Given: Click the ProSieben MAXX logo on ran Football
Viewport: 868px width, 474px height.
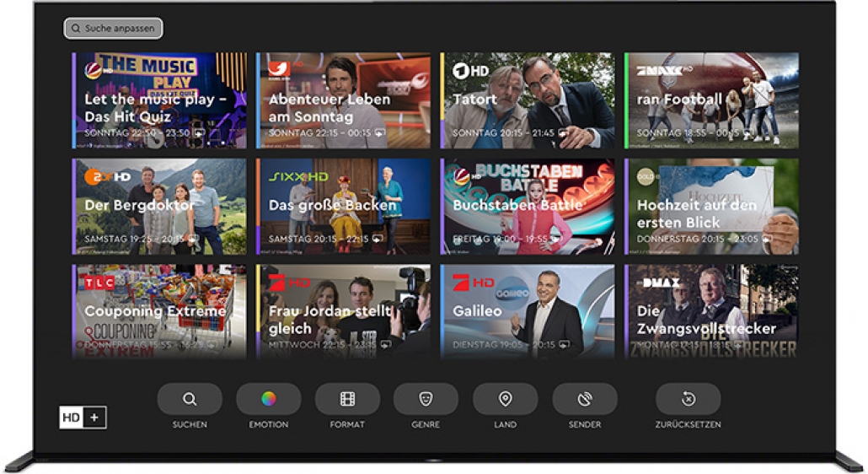Looking at the screenshot, I should [x=664, y=71].
